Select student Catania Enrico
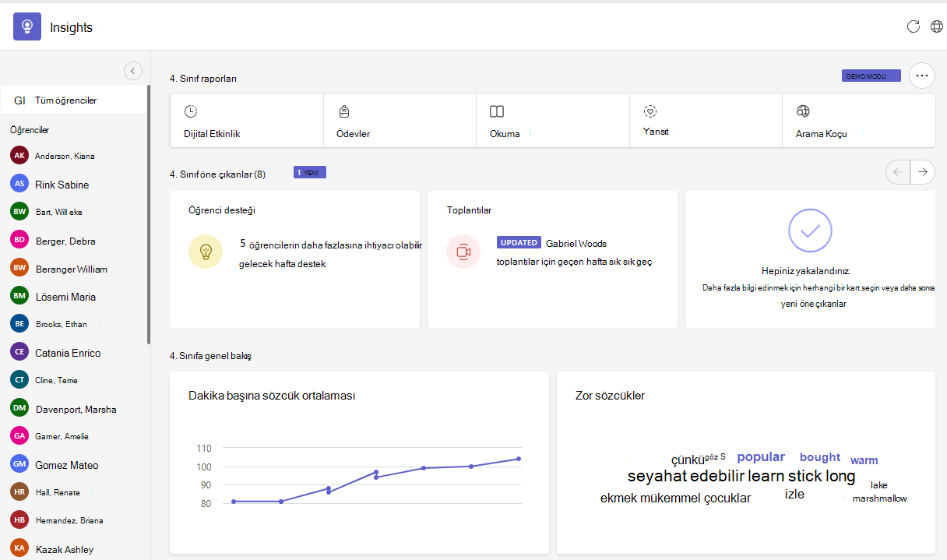The height and width of the screenshot is (560, 947). tap(74, 353)
